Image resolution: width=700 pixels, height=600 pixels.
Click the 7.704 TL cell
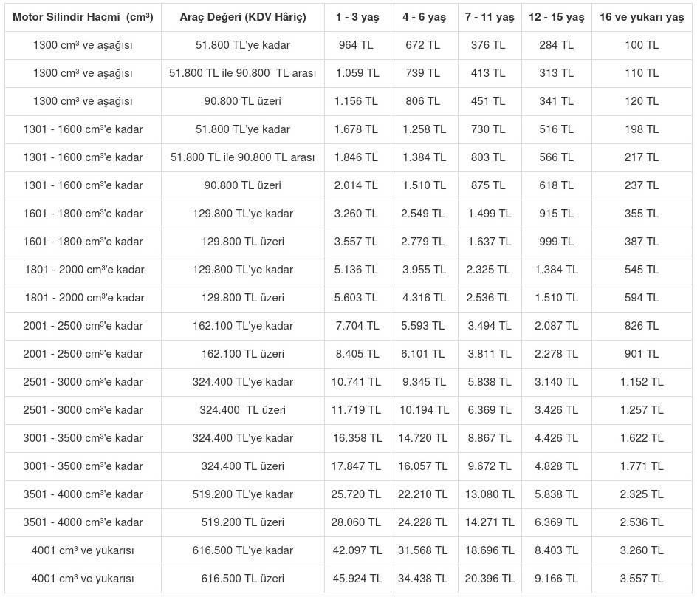[357, 326]
